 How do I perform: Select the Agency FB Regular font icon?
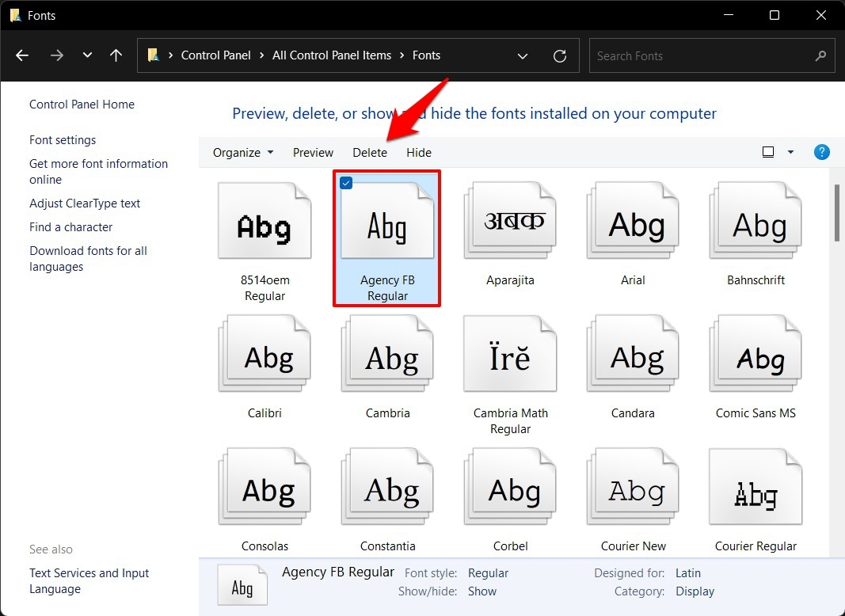pos(387,221)
